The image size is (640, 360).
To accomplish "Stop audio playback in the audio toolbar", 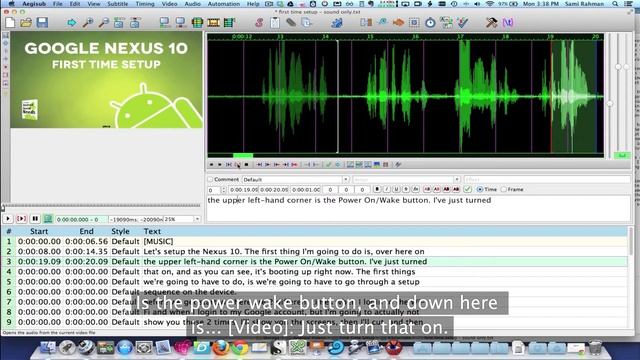I will (x=246, y=164).
